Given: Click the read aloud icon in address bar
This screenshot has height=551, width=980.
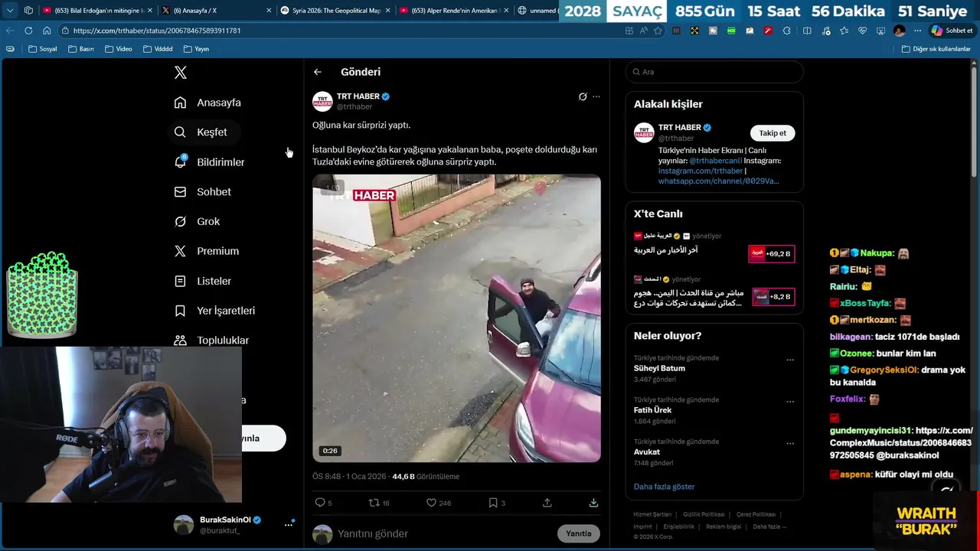Looking at the screenshot, I should (x=643, y=31).
